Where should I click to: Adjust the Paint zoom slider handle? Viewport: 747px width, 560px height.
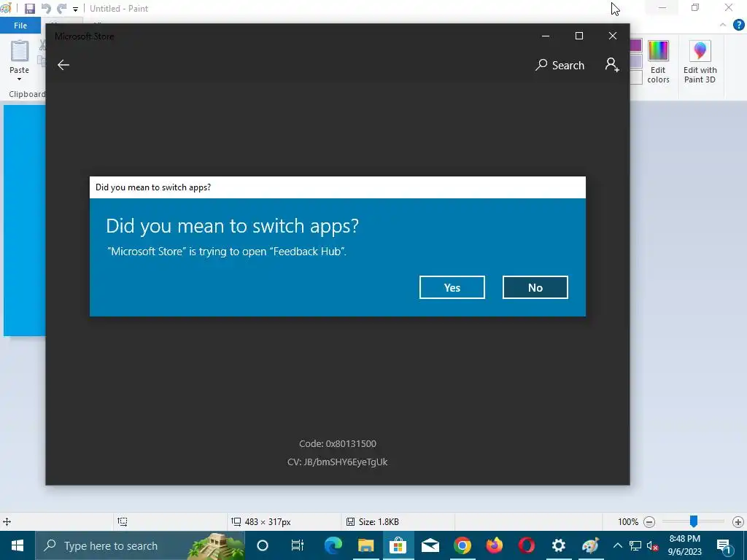(x=694, y=521)
